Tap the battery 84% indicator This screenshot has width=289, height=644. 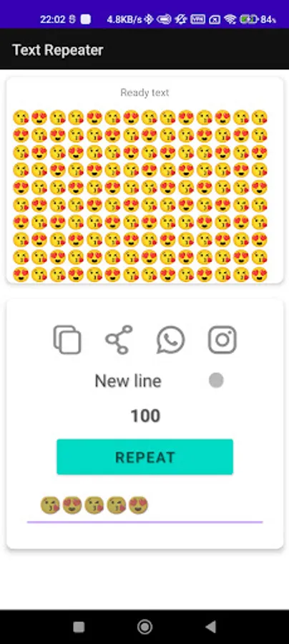click(258, 19)
